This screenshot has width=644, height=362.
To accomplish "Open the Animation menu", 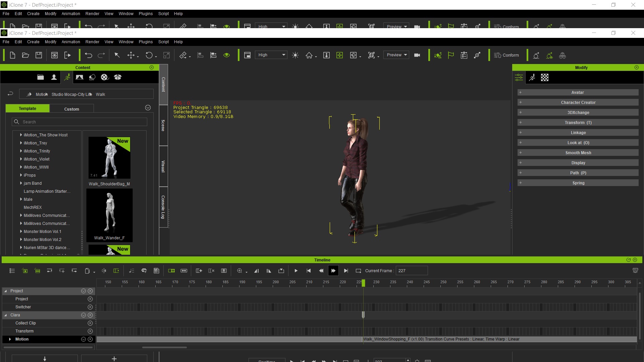I will [x=71, y=42].
